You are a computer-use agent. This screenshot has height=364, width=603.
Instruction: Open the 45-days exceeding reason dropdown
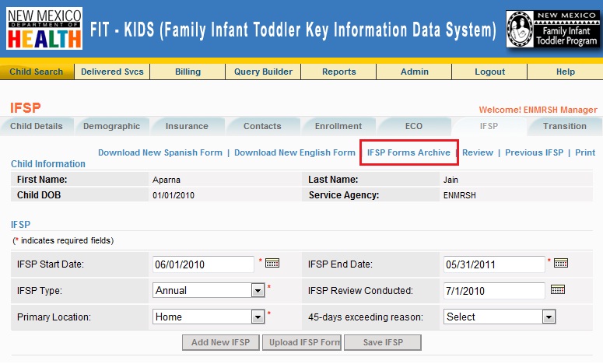pos(549,317)
